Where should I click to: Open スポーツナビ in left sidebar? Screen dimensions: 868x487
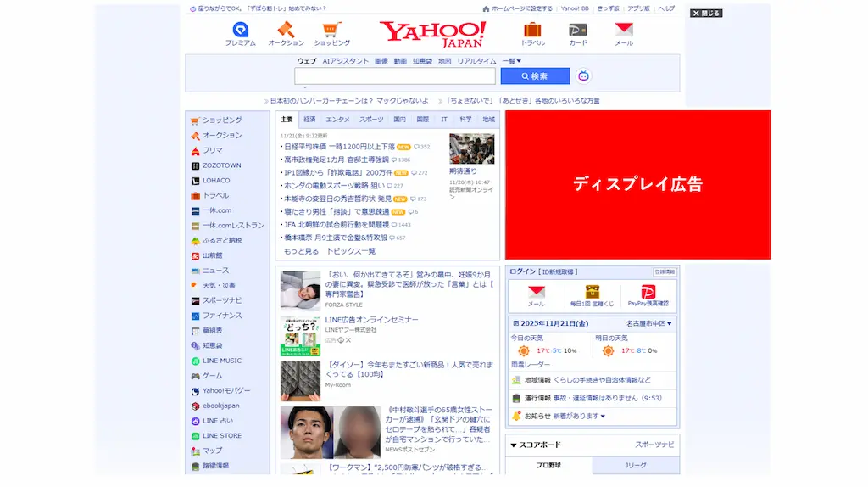pos(221,300)
